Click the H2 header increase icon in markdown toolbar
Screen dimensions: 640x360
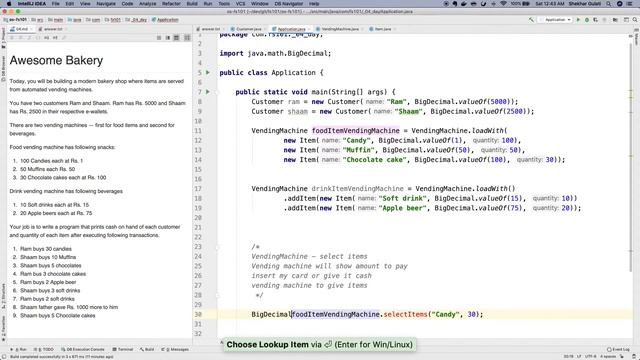(55, 38)
